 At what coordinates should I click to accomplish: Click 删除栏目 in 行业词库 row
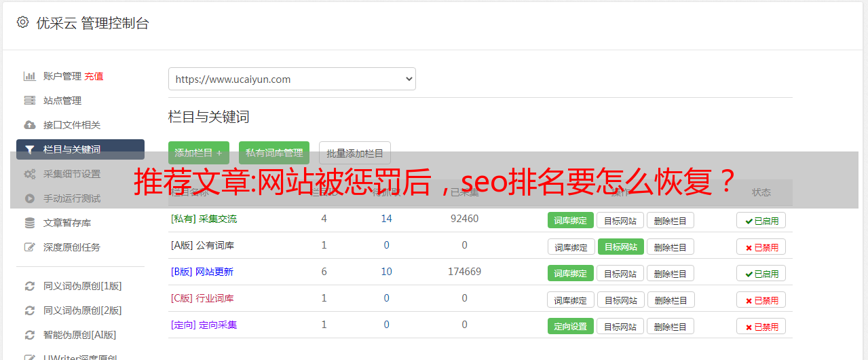pos(672,300)
